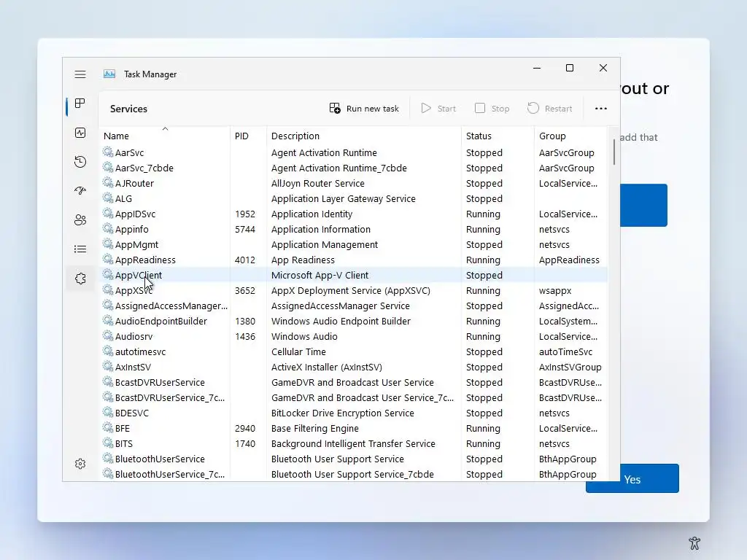
Task: Select the AppXSvc service row
Action: [x=354, y=290]
